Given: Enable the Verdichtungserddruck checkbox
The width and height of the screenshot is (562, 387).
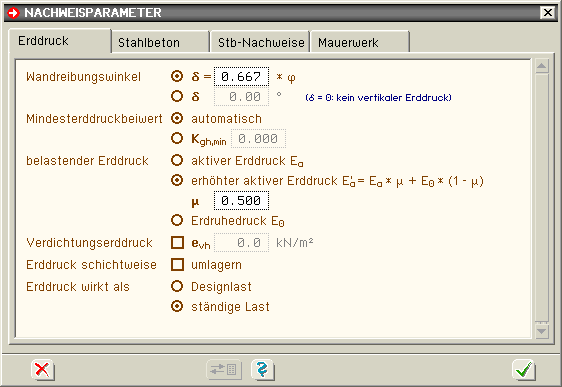Looking at the screenshot, I should point(177,243).
